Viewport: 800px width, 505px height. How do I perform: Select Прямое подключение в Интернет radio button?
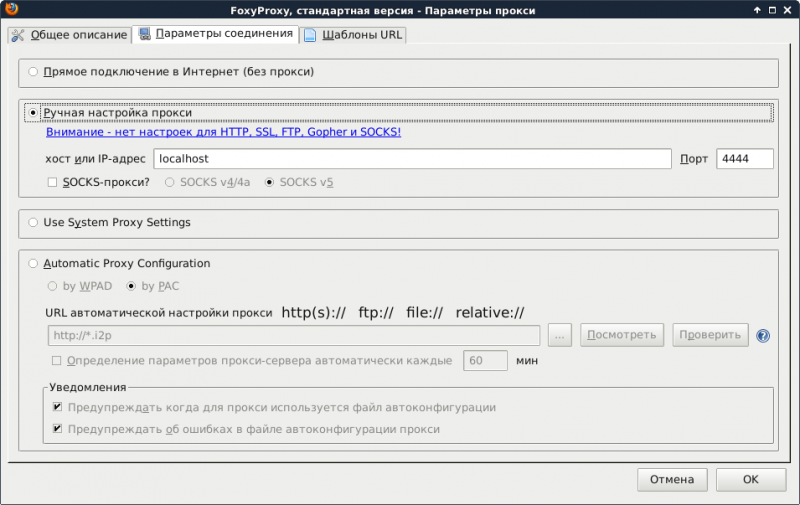(x=34, y=72)
